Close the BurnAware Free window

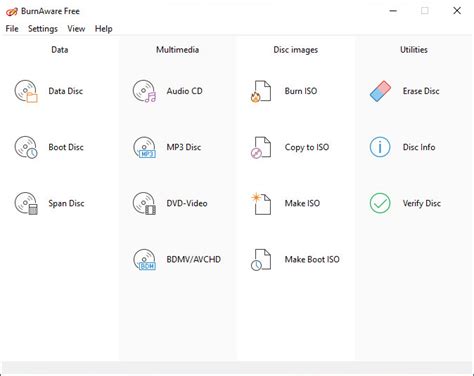click(457, 11)
